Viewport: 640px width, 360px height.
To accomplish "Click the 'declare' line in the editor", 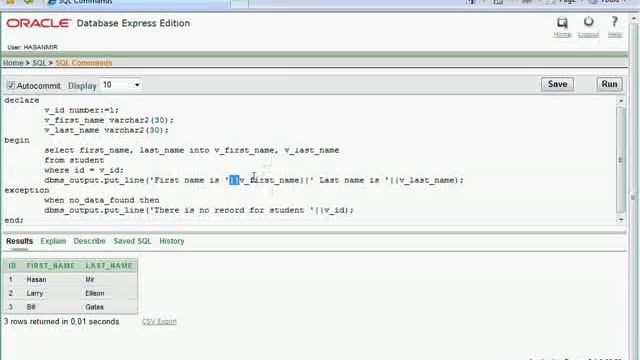I will click(22, 100).
